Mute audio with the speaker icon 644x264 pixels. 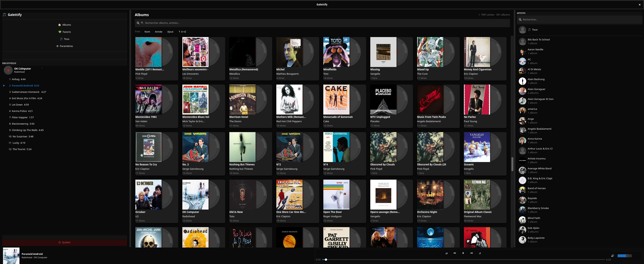[613, 256]
